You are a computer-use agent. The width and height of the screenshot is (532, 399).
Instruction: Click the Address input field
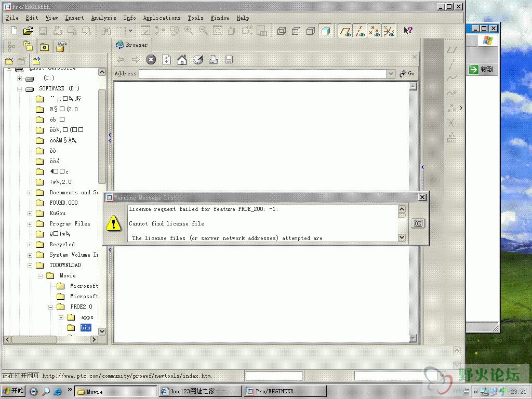click(x=263, y=74)
